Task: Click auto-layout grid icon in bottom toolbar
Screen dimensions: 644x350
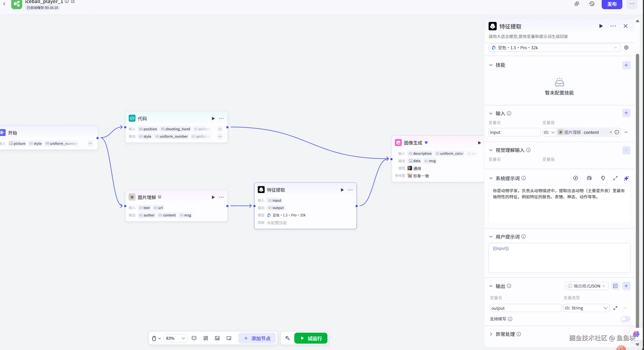Action: 206,338
